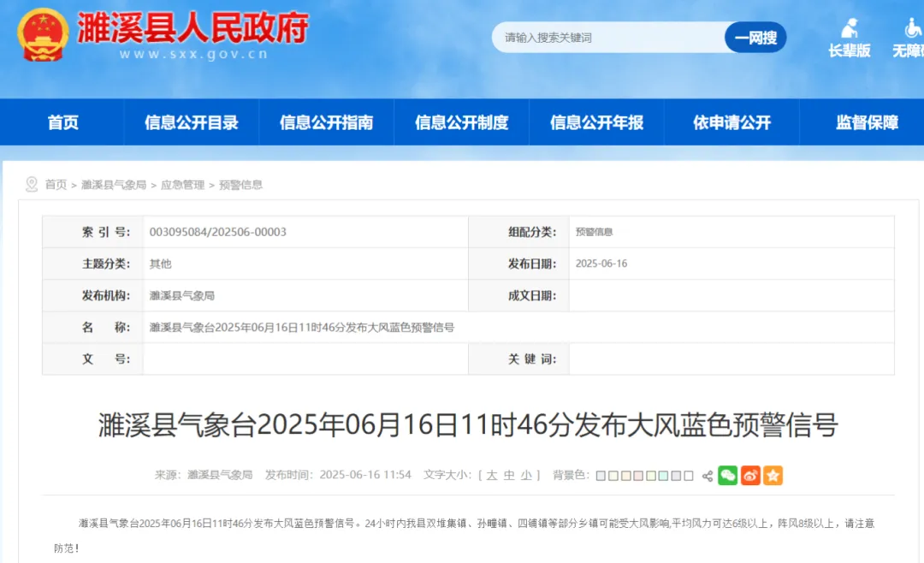The height and width of the screenshot is (563, 924).
Task: Click the breadcrumb location pin icon
Action: pos(32,185)
